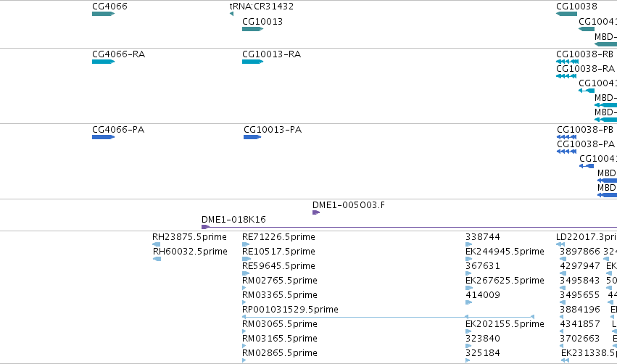Click the 4297947 label
Viewport: 617px width, 364px height.
(580, 265)
